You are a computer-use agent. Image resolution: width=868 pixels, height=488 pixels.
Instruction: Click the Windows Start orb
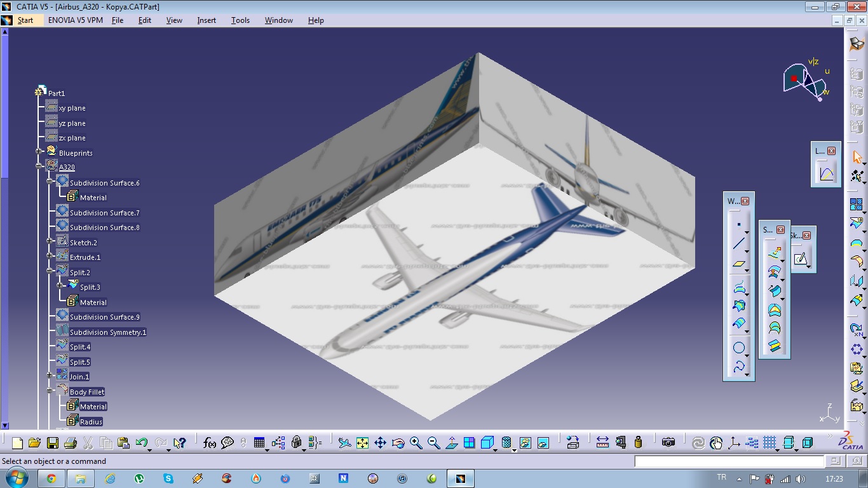tap(16, 478)
